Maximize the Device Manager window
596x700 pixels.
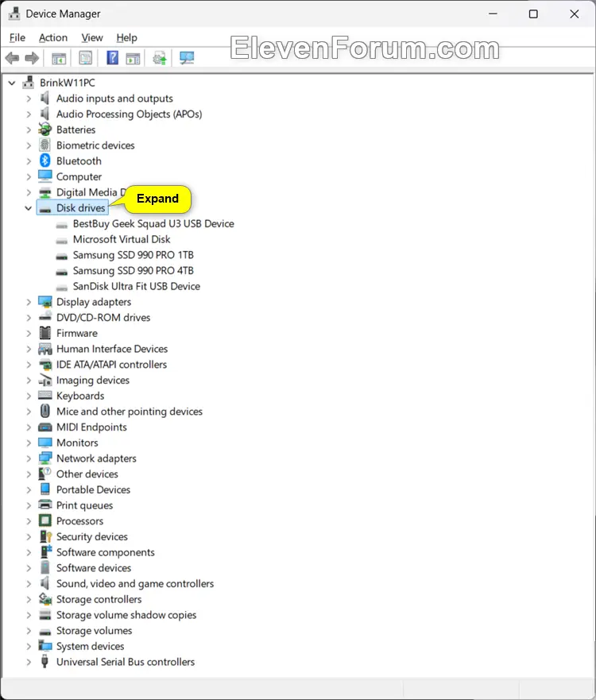pos(533,14)
